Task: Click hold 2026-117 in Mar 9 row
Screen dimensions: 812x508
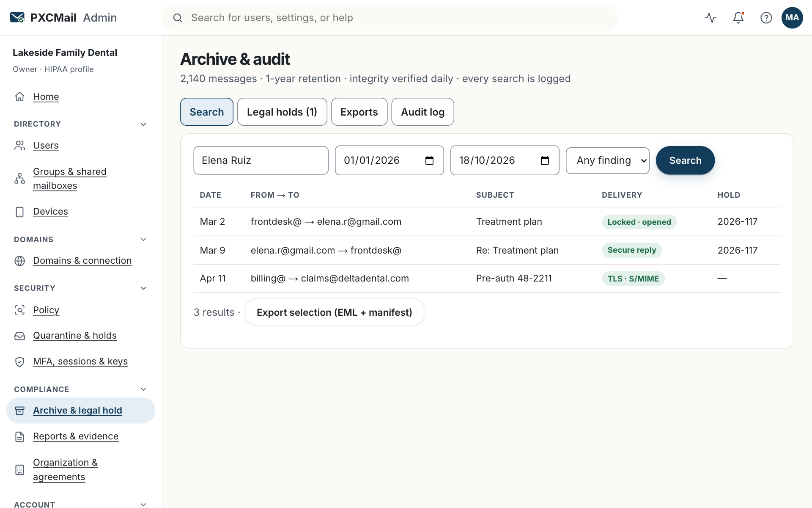Action: tap(737, 251)
